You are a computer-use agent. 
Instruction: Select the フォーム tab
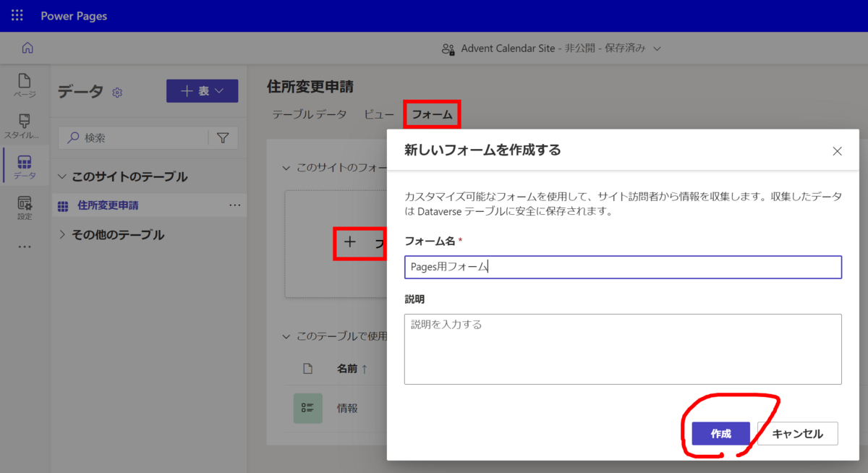pyautogui.click(x=432, y=114)
